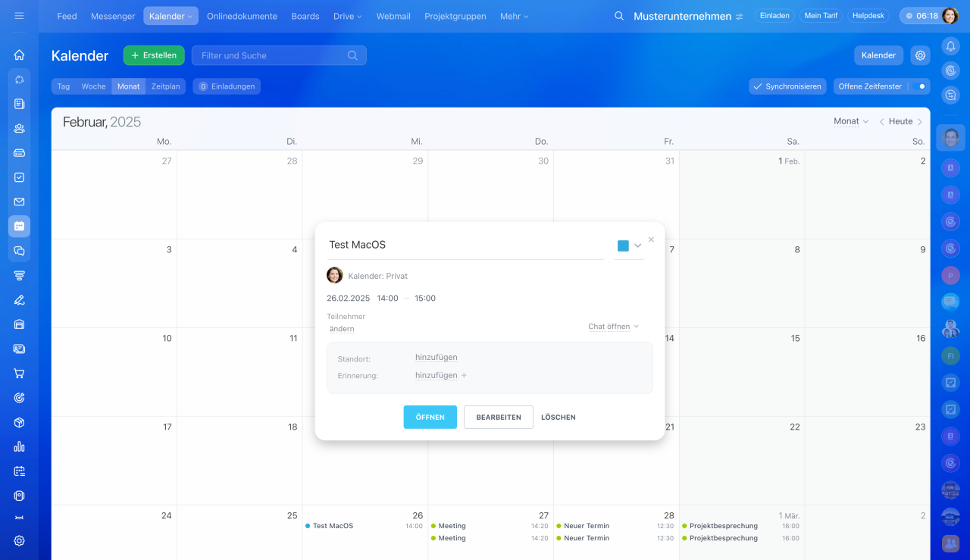Open calendar settings gear next to Kalender button

[x=920, y=55]
